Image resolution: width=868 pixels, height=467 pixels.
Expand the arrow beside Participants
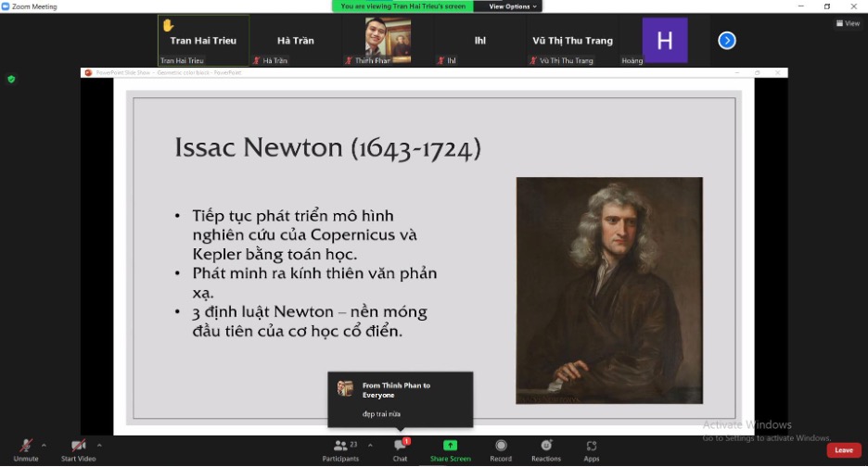pos(370,446)
